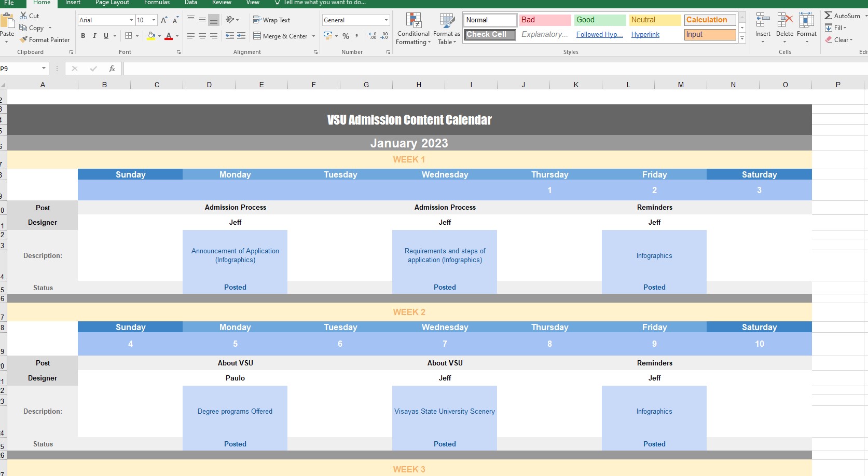Toggle Italic formatting
The height and width of the screenshot is (476, 868).
click(94, 36)
